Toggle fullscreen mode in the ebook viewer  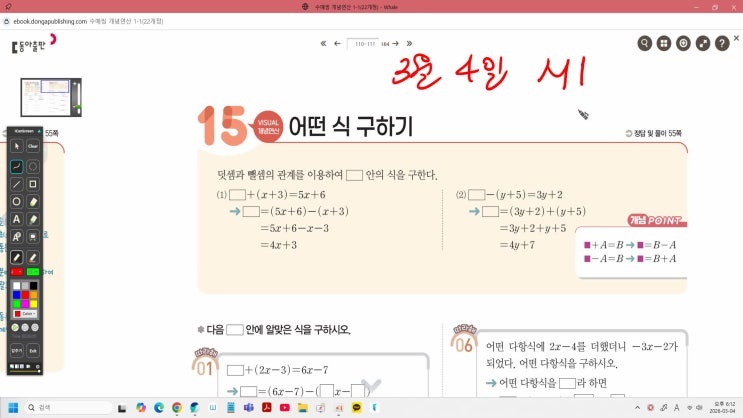coord(703,43)
